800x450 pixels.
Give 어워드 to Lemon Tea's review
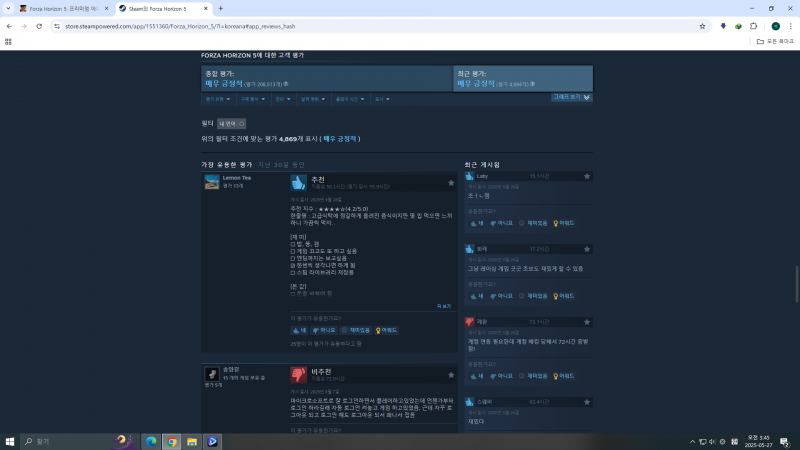pos(386,331)
